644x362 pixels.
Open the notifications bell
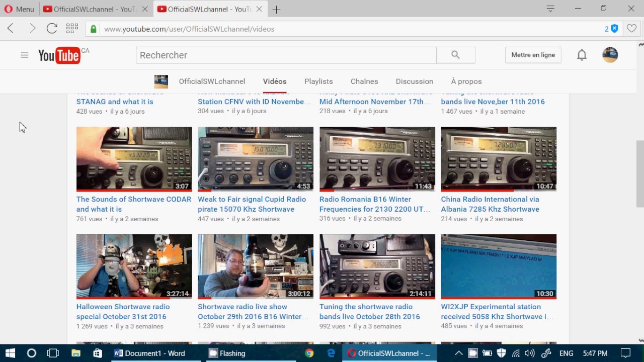(582, 55)
